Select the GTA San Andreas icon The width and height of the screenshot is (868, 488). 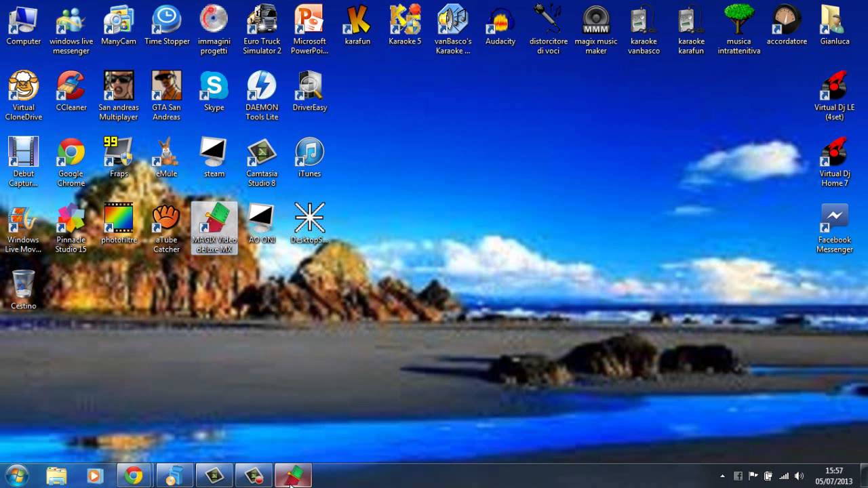(x=167, y=96)
